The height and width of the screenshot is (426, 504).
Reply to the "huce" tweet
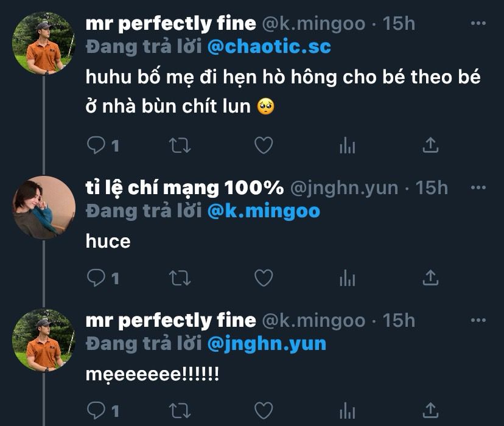(x=96, y=278)
